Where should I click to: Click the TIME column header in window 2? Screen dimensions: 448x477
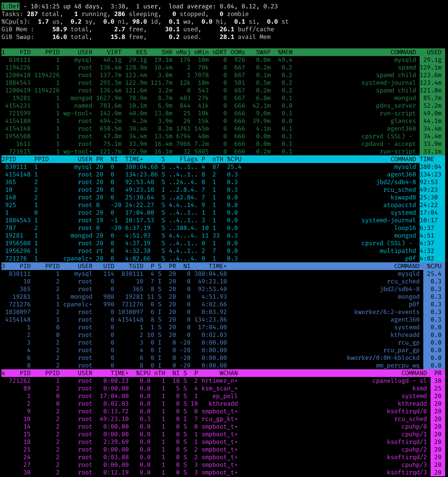point(427,159)
